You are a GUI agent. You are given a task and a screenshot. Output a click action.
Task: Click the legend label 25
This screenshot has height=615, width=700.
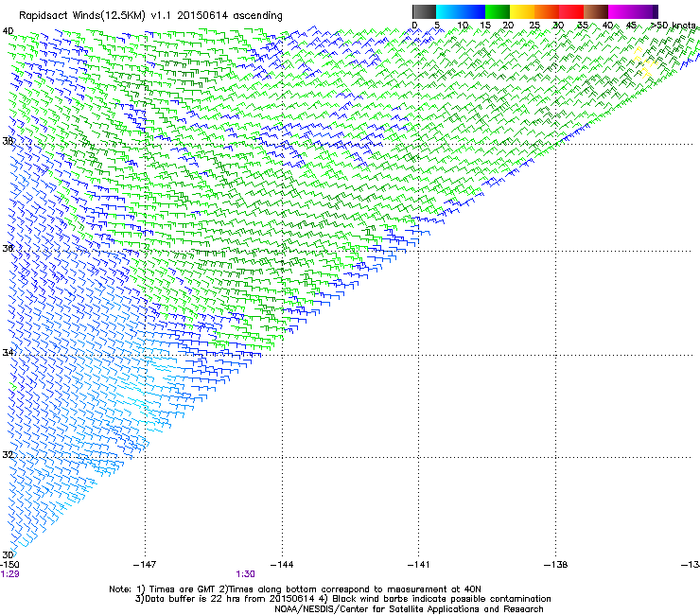tap(534, 26)
